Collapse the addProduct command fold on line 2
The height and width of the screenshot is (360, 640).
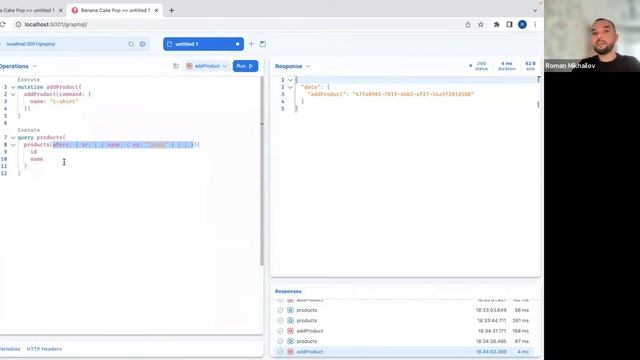[x=13, y=94]
